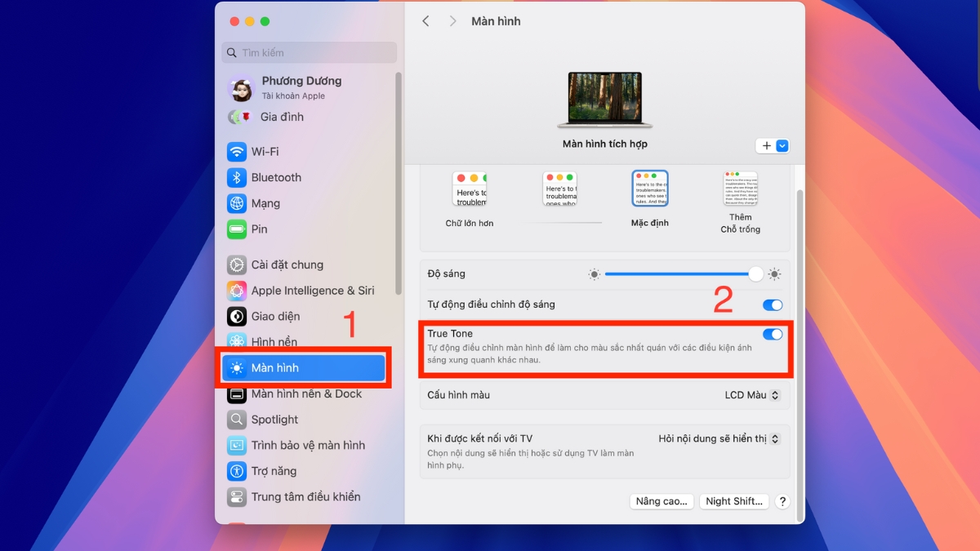The image size is (980, 551).
Task: Expand the Hỏi nội dung sẽ hiển thị dropdown
Action: coord(719,439)
